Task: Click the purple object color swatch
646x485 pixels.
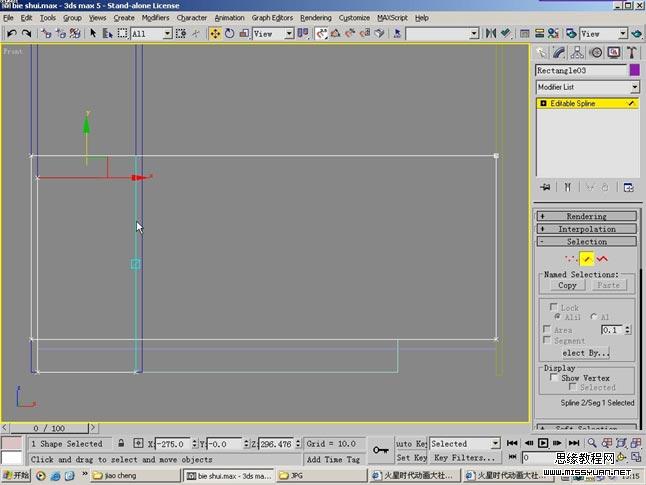Action: (635, 70)
